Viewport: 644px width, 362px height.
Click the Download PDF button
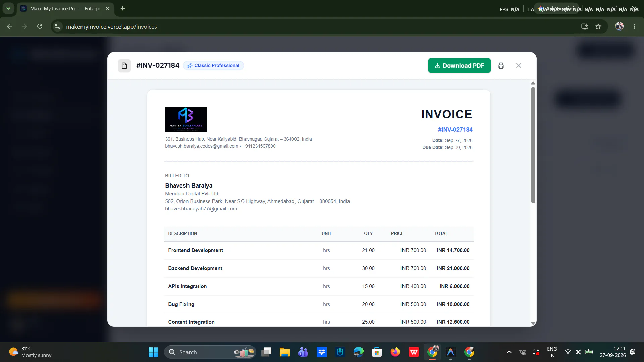[459, 66]
